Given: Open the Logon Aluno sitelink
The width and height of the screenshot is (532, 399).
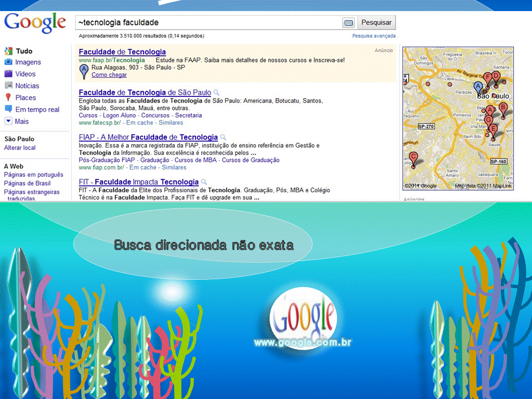Looking at the screenshot, I should [x=120, y=115].
